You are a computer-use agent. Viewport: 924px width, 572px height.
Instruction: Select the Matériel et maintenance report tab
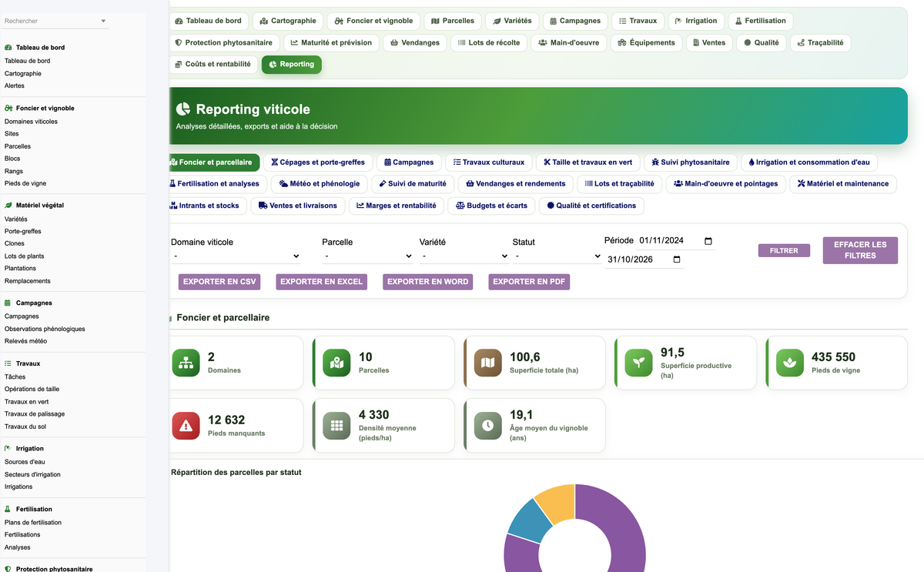(x=843, y=184)
